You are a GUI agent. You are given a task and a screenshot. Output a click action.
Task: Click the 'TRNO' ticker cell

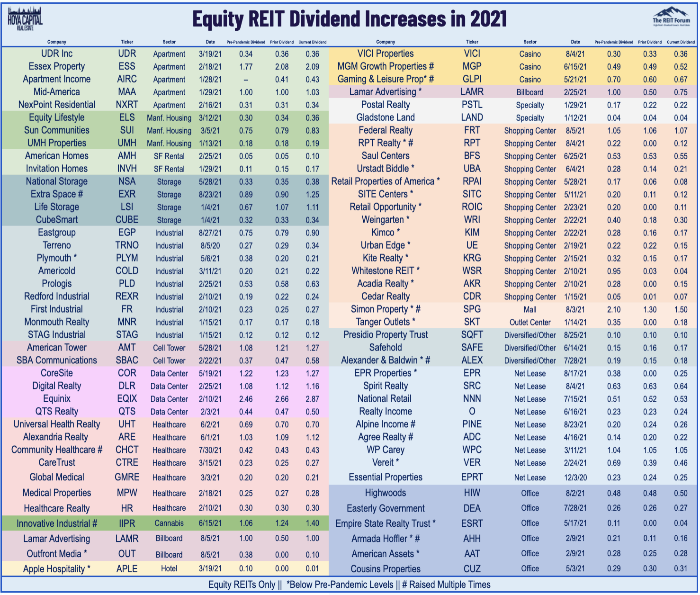coord(127,245)
